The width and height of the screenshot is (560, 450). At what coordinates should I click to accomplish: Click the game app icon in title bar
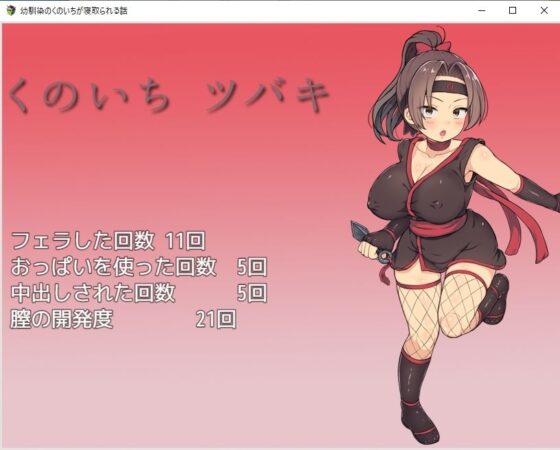click(x=11, y=10)
